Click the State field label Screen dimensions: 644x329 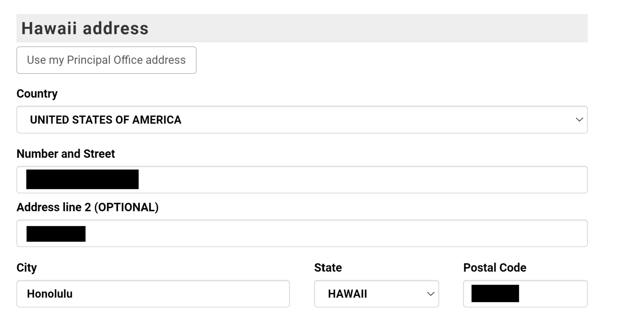[328, 268]
